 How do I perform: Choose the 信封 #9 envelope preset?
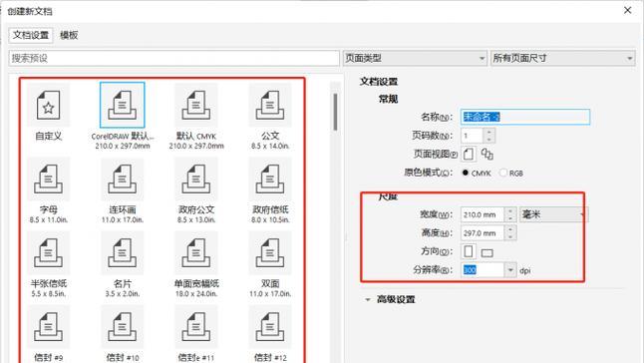coord(49,327)
